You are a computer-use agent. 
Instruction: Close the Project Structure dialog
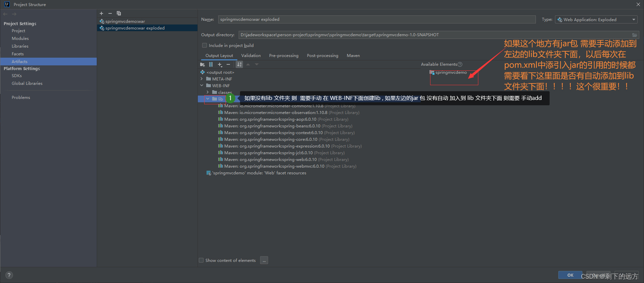(638, 4)
